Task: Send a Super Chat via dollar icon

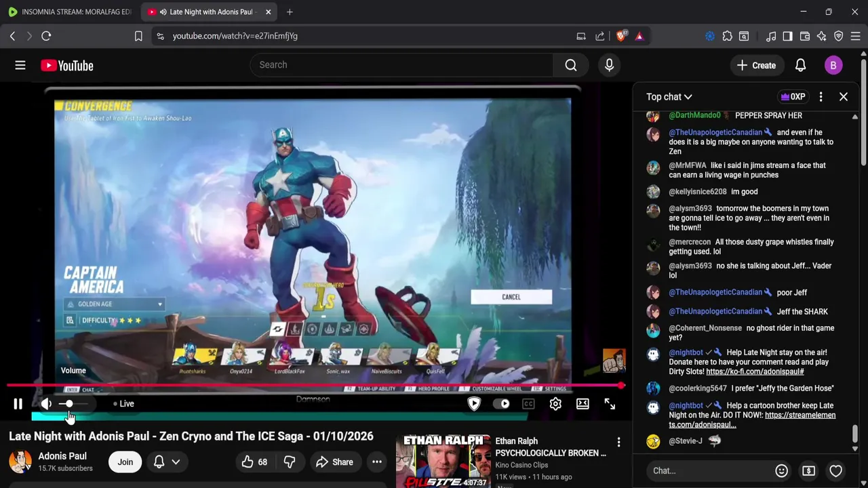Action: tap(808, 470)
